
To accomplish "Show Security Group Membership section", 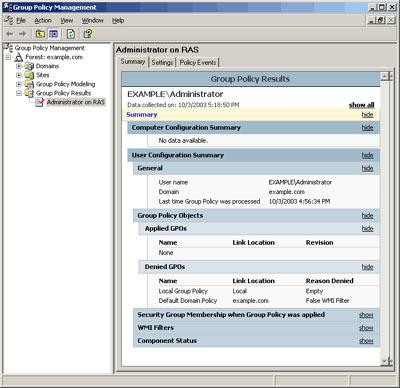I will coord(366,315).
